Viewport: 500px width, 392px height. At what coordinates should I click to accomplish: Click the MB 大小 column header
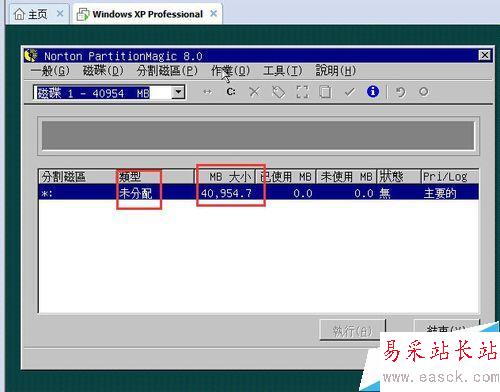[225, 176]
